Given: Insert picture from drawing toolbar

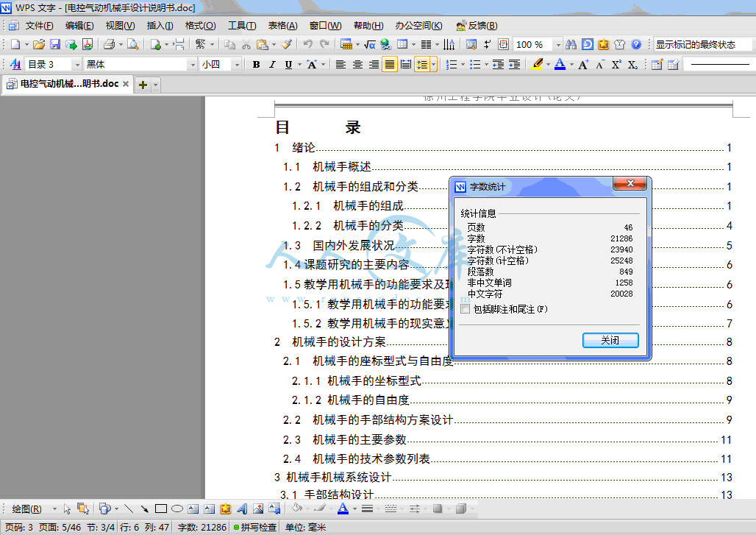Looking at the screenshot, I should [x=258, y=509].
